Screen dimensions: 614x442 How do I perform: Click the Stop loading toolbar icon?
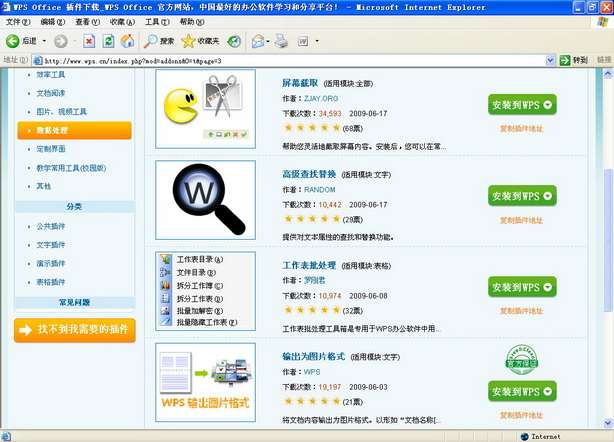coord(89,41)
